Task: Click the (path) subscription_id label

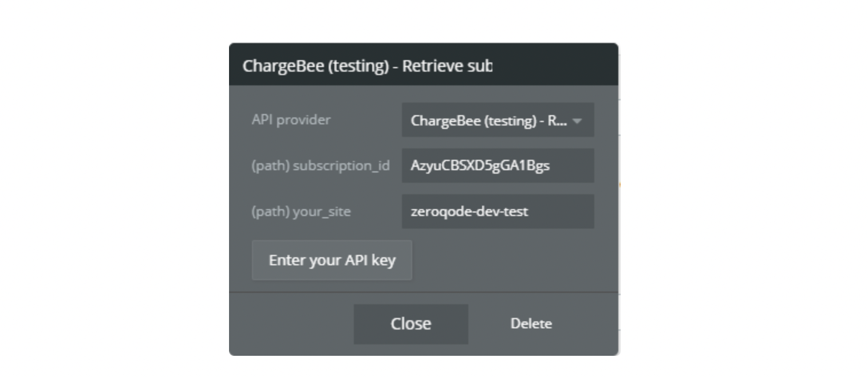Action: 321,166
